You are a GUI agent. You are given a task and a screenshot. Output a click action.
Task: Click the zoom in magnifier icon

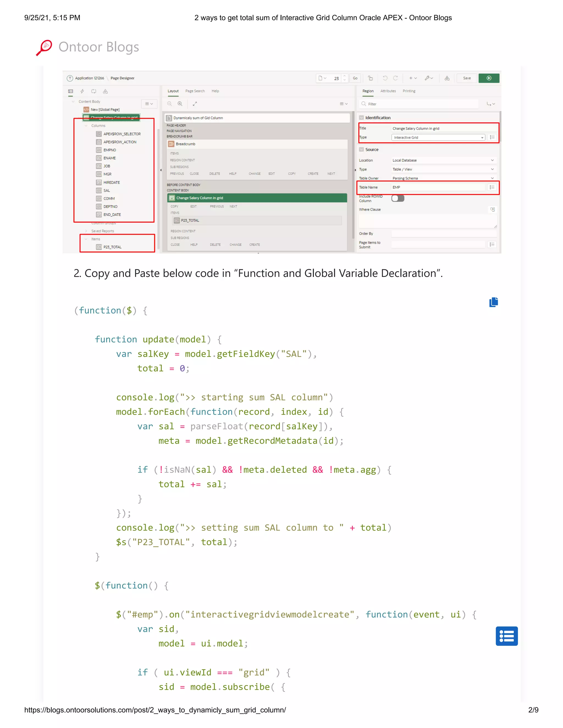(180, 104)
